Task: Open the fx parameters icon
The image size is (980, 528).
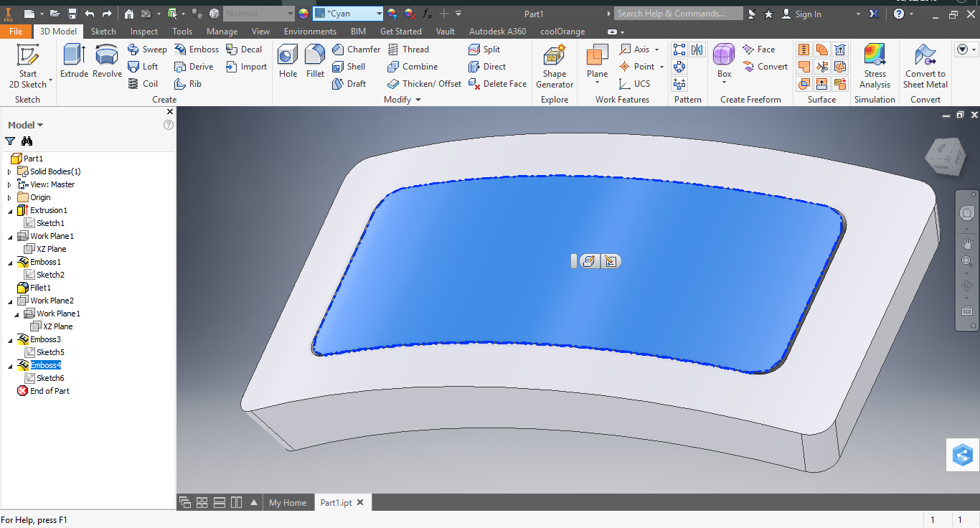Action: coord(427,14)
